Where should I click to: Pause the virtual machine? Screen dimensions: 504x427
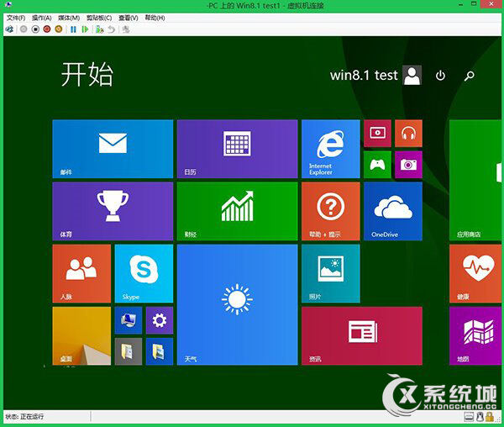[73, 29]
